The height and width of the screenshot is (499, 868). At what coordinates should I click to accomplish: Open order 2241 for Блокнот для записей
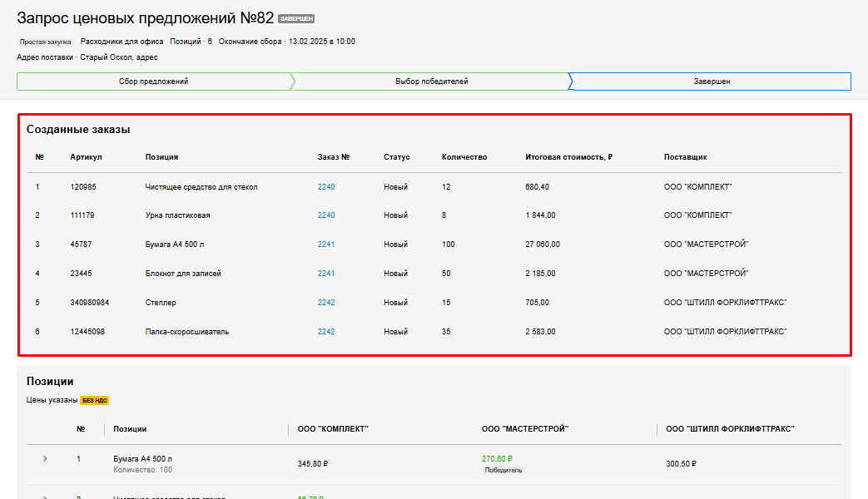[x=326, y=274]
